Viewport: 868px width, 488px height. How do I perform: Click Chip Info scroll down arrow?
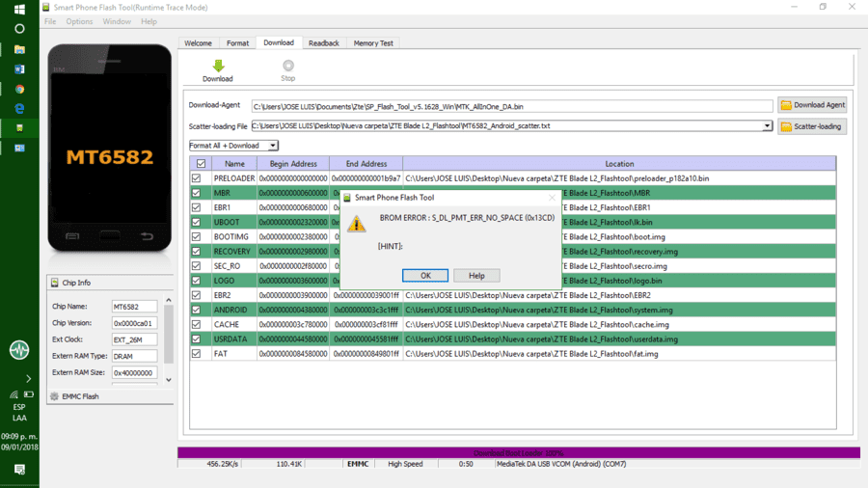[x=168, y=380]
